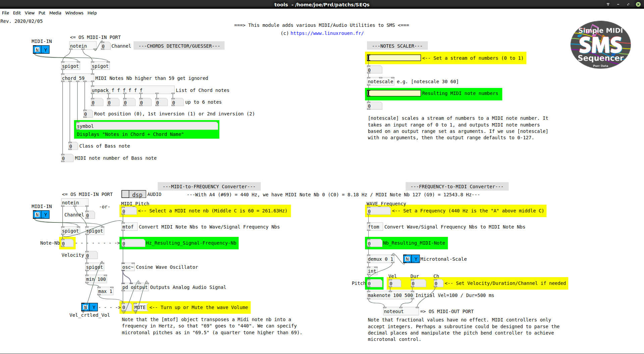
Task: Click the Resulting MIDI note numbers slider
Action: click(x=394, y=93)
